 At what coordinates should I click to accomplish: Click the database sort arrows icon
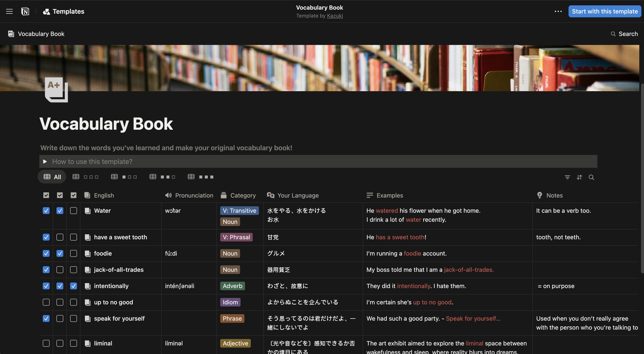coord(579,177)
